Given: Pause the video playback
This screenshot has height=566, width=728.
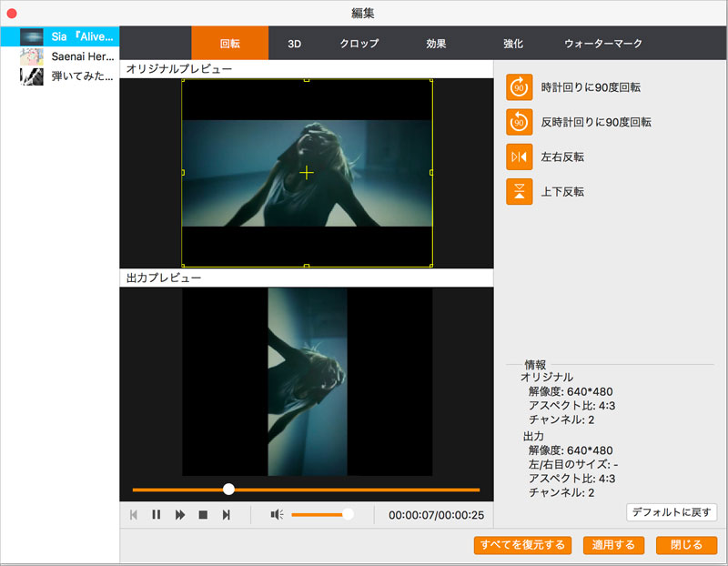Looking at the screenshot, I should coord(156,514).
